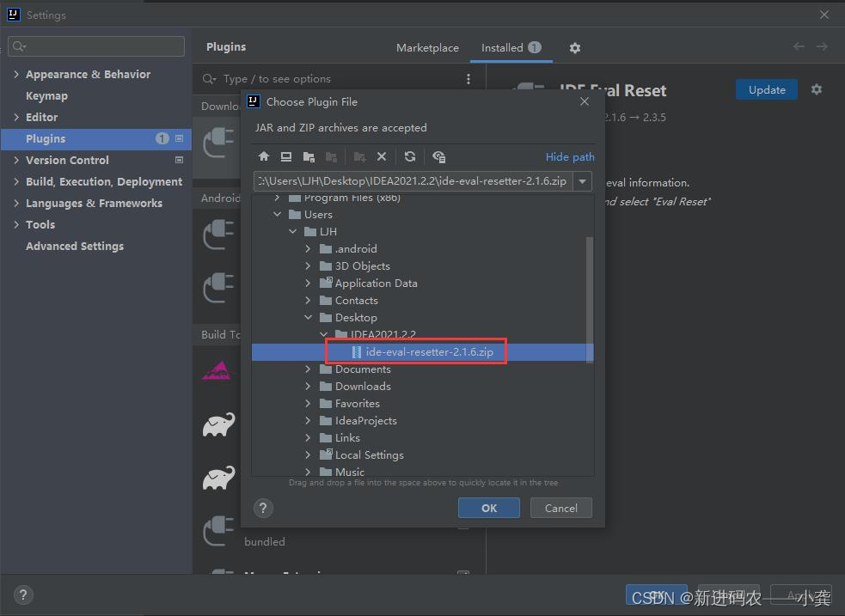Click project-level marker beside Plugins item
Screen dimensions: 845x616
[180, 138]
